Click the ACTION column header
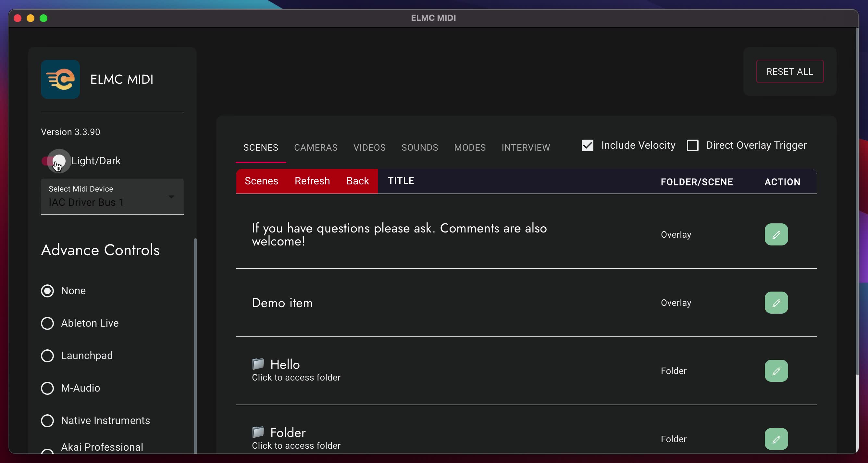Viewport: 868px width, 463px height. 782,182
